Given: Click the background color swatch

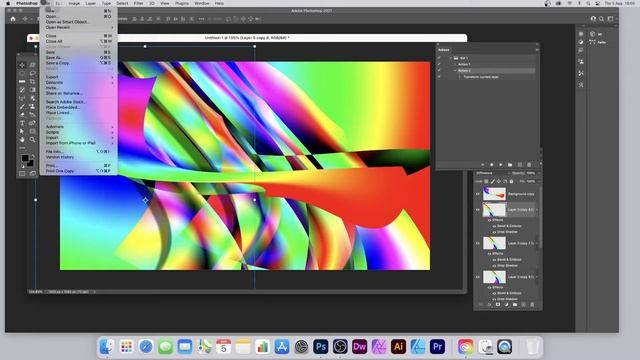Looking at the screenshot, I should [x=30, y=163].
